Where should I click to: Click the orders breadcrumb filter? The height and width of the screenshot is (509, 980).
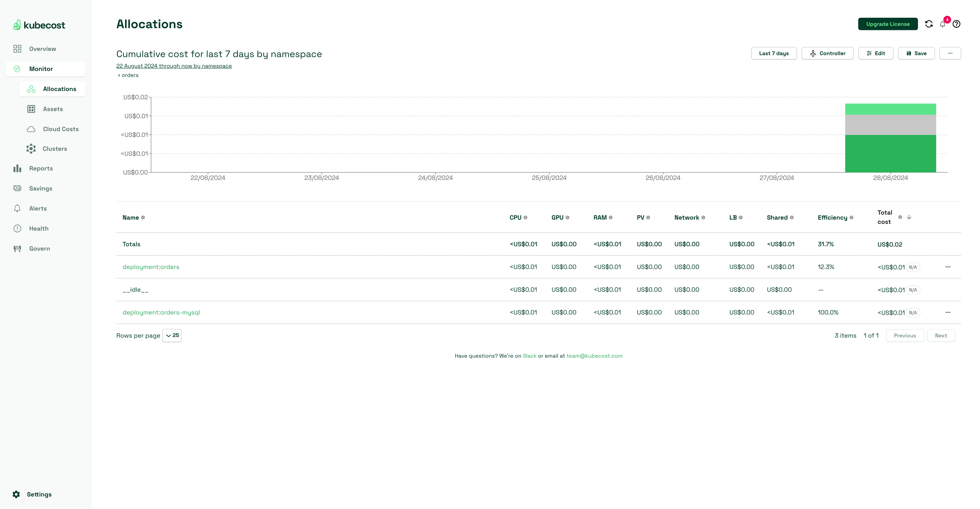pos(130,75)
